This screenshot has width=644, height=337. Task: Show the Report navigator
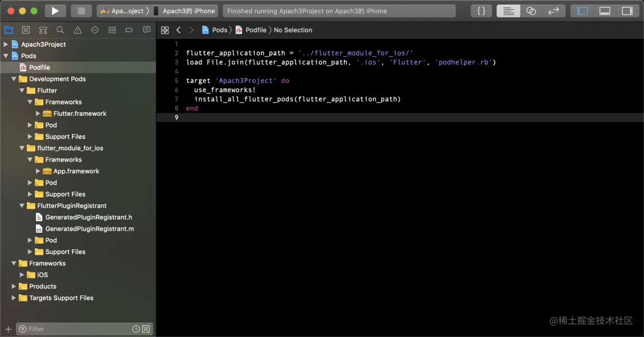pos(146,30)
